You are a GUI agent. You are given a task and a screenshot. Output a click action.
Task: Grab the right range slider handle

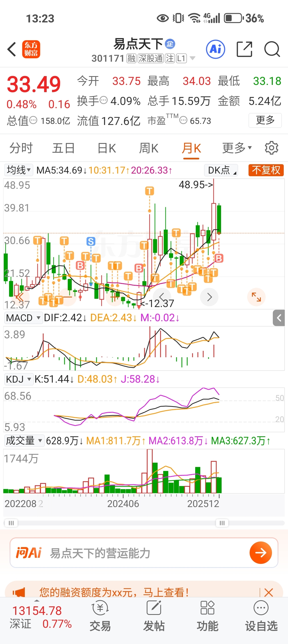click(x=222, y=523)
